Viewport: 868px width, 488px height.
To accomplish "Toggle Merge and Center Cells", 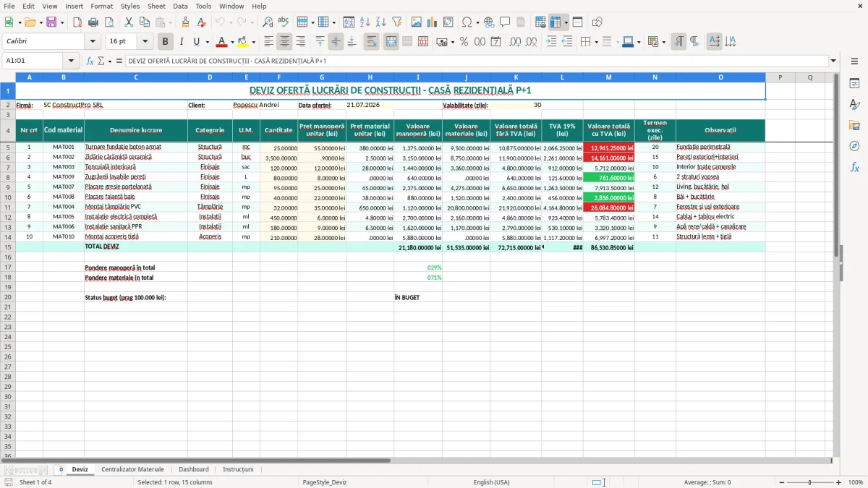I will pos(391,42).
